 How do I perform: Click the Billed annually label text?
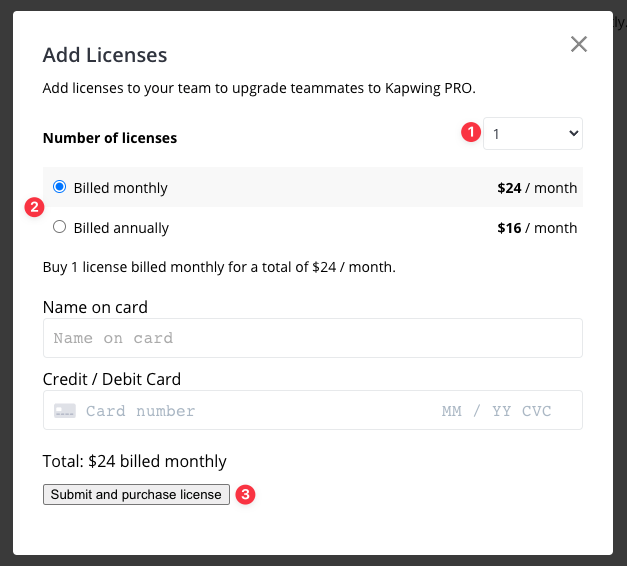coord(121,228)
